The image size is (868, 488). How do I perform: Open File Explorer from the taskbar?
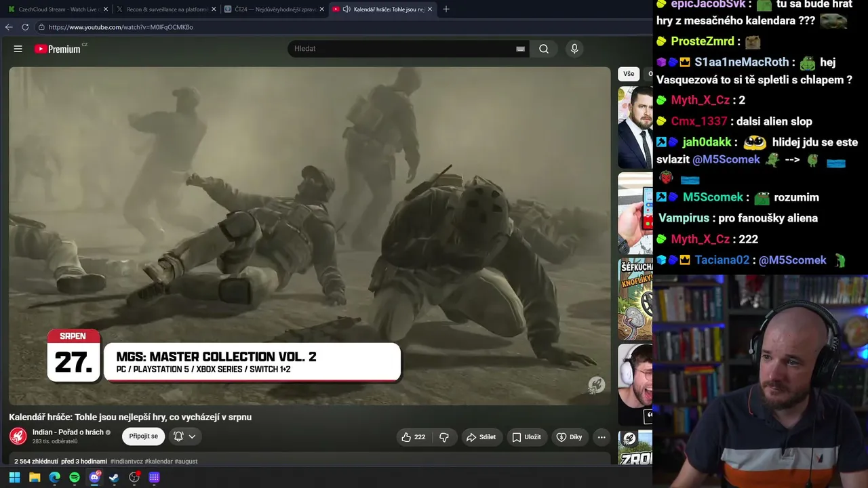point(35,477)
